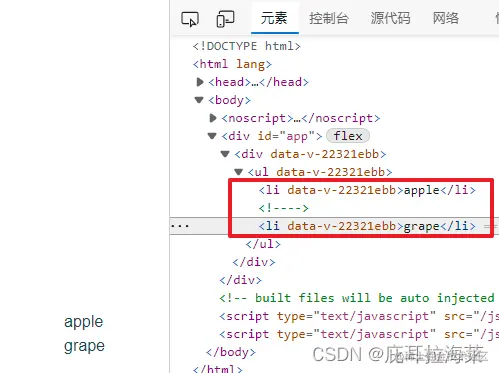Image resolution: width=499 pixels, height=373 pixels.
Task: Select the closing </ul> tag row
Action: [263, 244]
